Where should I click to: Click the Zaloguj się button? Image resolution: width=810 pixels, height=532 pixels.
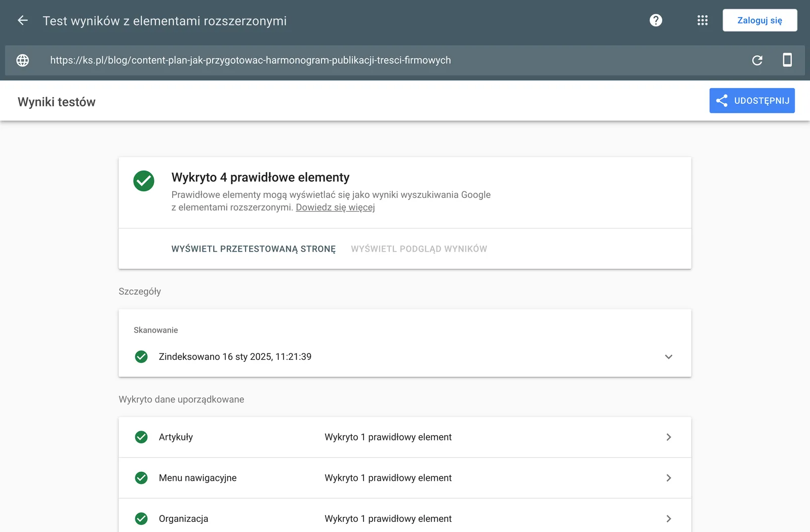(x=759, y=20)
